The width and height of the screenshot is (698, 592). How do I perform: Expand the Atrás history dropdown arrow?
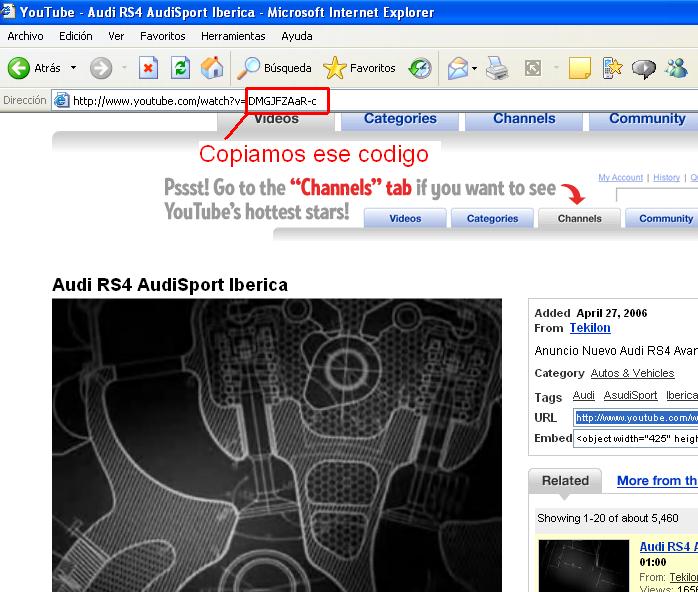click(73, 68)
